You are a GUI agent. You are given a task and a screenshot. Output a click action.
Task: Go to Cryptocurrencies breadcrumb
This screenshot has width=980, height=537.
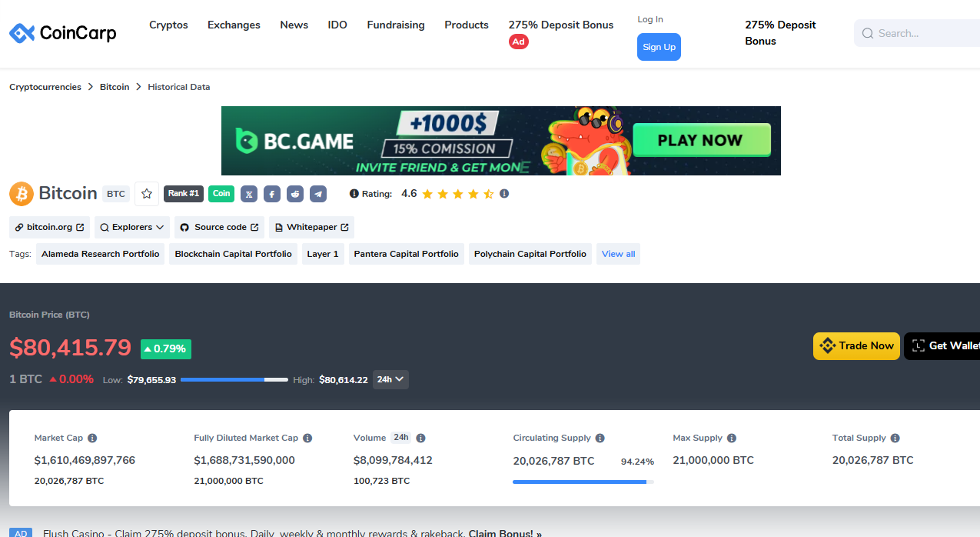pos(45,87)
